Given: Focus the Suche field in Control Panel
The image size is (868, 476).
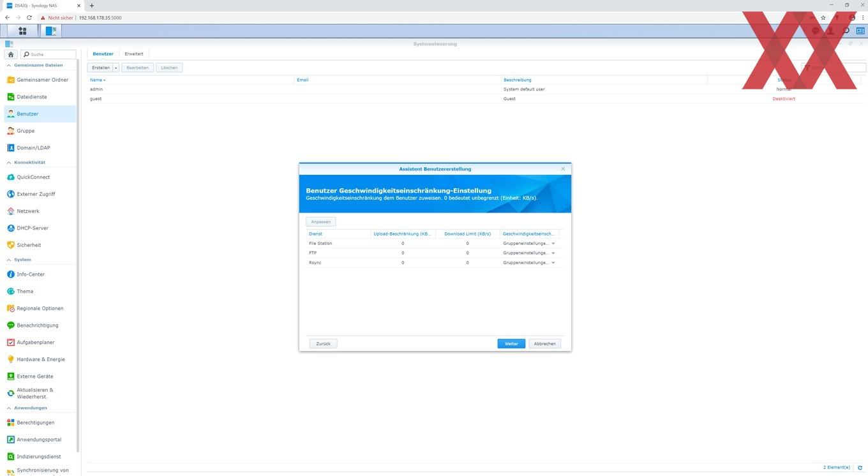Looking at the screenshot, I should coord(49,54).
